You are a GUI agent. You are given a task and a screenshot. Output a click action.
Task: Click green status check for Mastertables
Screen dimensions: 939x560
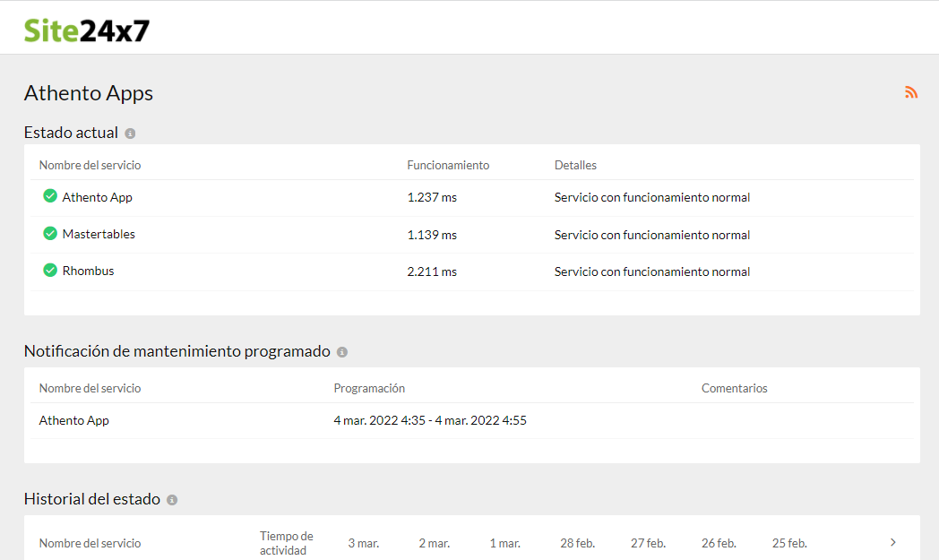click(50, 233)
